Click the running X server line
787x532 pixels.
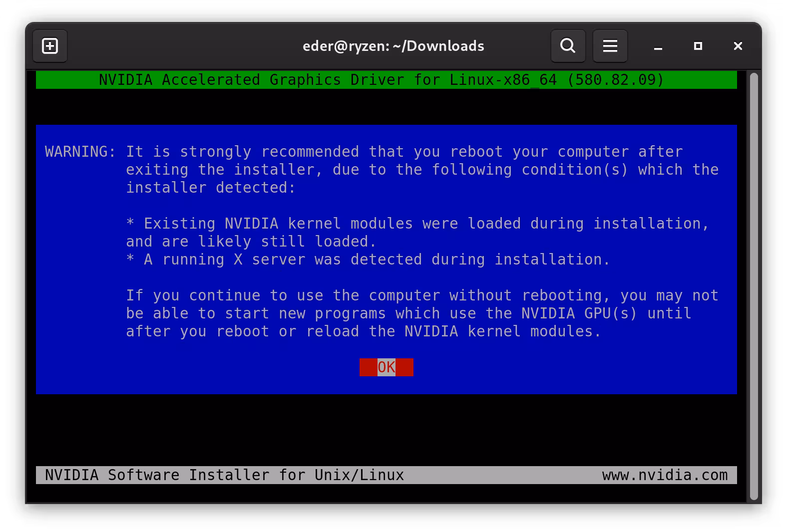coord(368,260)
